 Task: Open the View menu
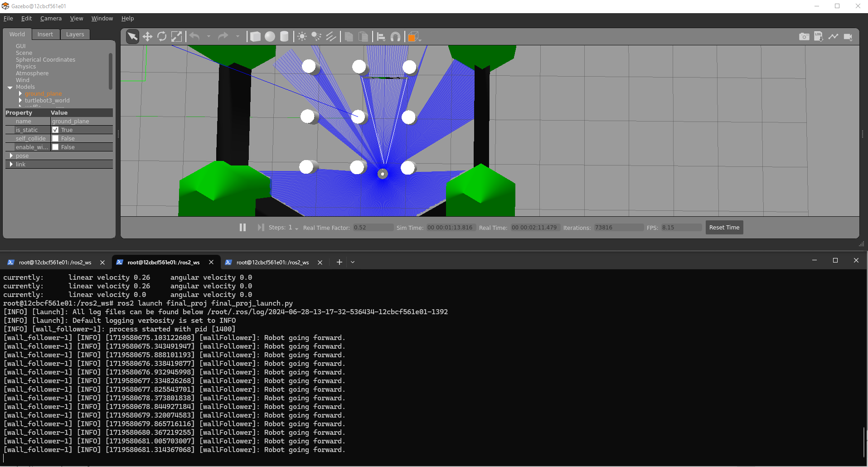tap(77, 19)
